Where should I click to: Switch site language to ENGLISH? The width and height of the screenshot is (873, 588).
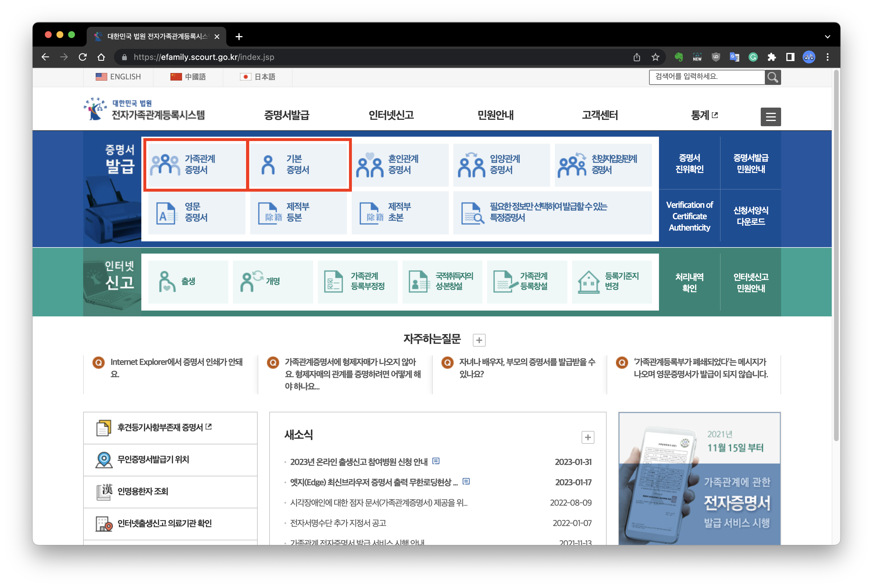coord(118,77)
